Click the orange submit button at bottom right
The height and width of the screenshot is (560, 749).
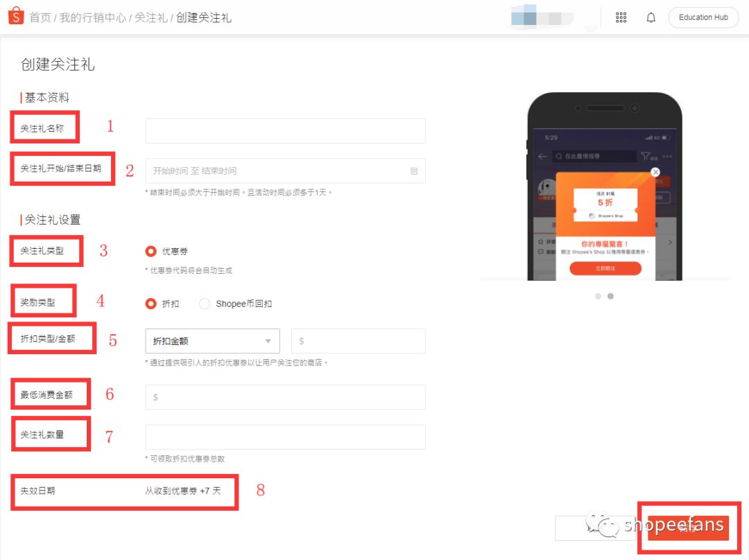(687, 528)
